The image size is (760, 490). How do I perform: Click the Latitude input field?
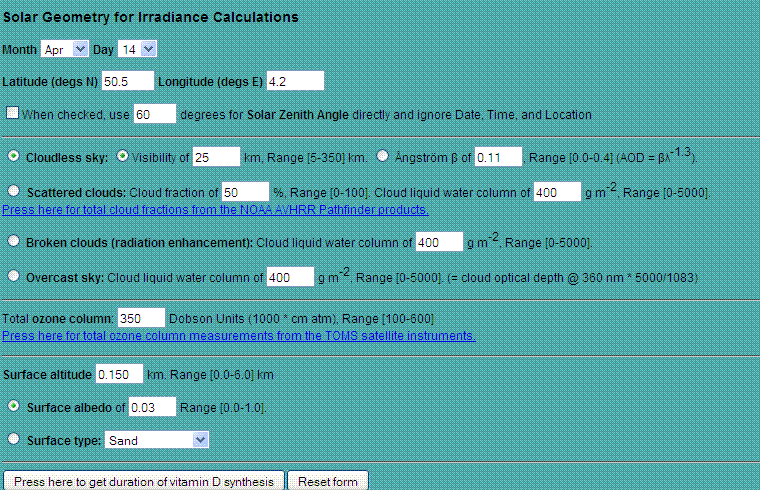(128, 80)
